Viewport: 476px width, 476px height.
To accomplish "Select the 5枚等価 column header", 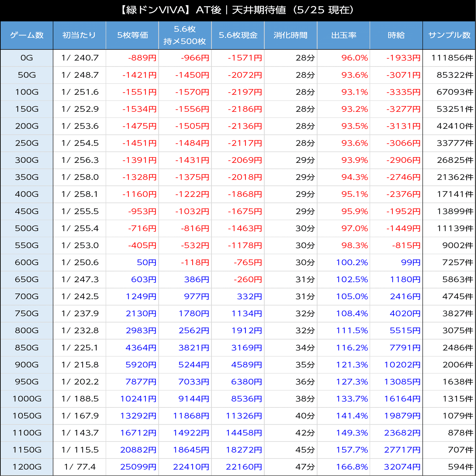I will [132, 35].
